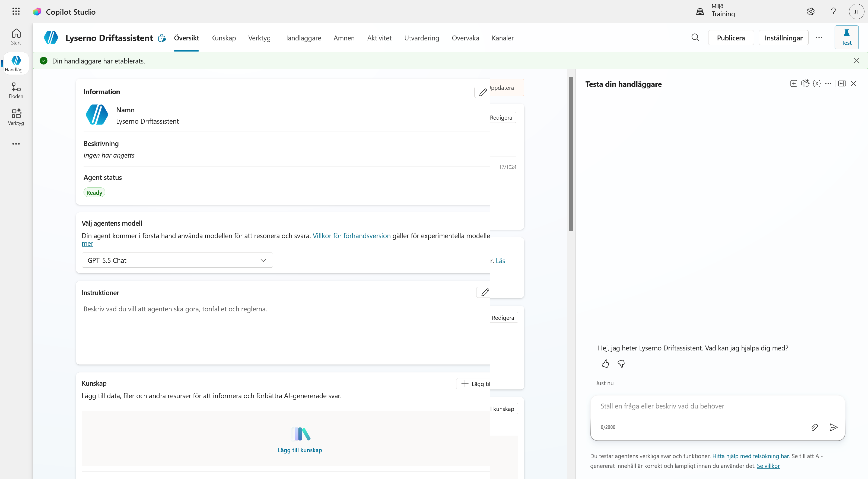Click the dock panel icon in test pane

pyautogui.click(x=842, y=84)
